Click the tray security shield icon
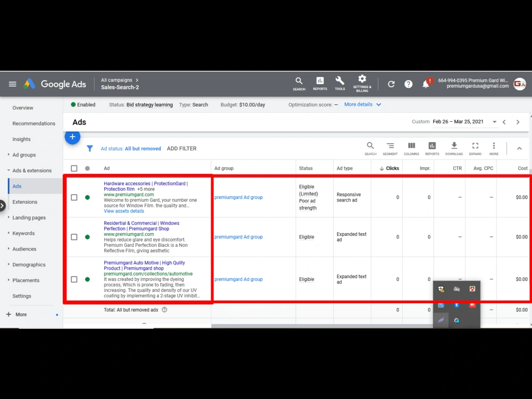Viewport: 532px width, 399px height. (x=440, y=289)
